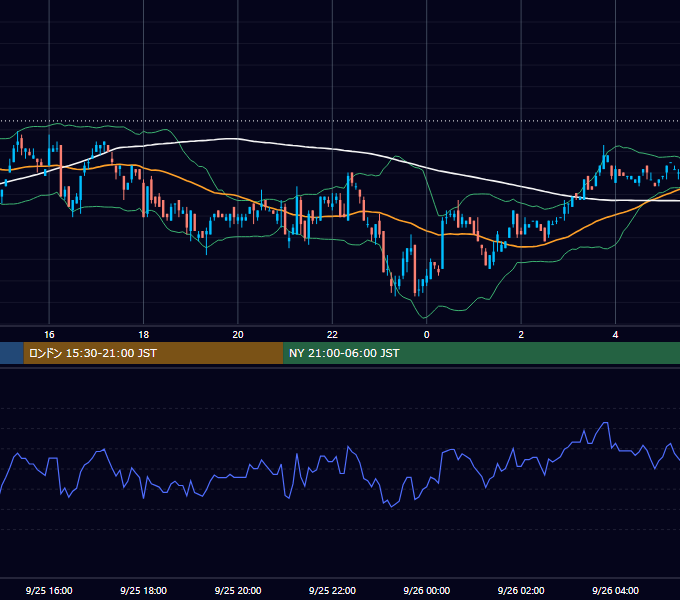Select the London 15:30-21:00 JST session band

pyautogui.click(x=153, y=353)
